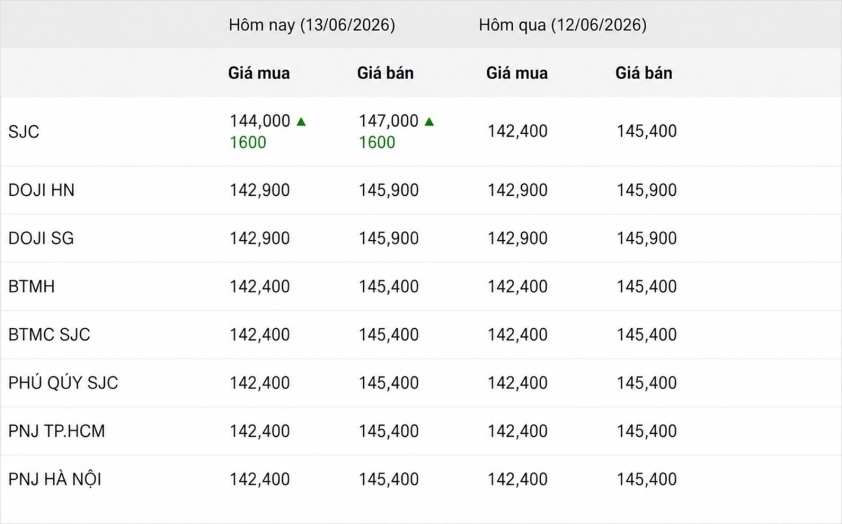Click the Hôm nay (13/06/2026) header
The image size is (842, 524).
coord(312,25)
